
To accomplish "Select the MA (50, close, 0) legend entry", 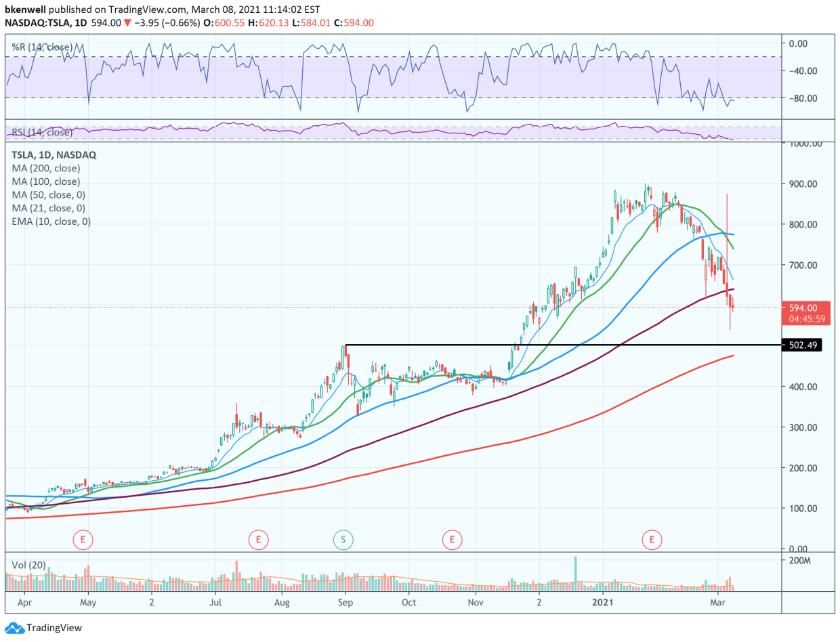I will pyautogui.click(x=47, y=195).
